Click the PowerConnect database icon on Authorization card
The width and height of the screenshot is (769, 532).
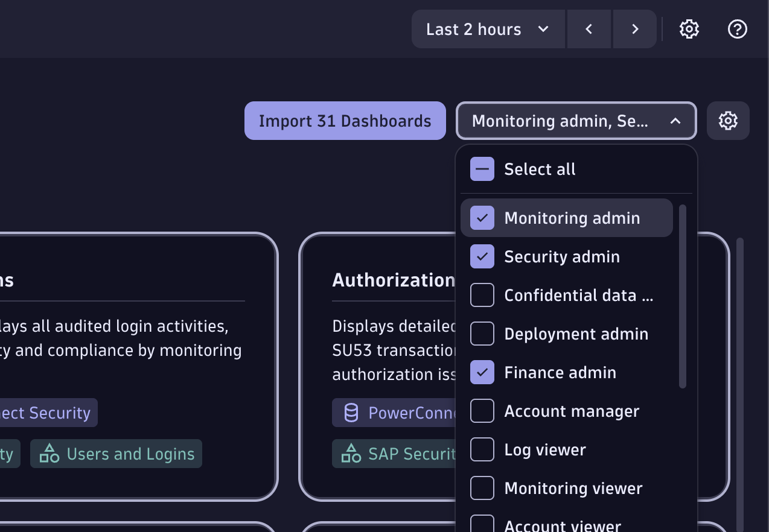tap(351, 413)
